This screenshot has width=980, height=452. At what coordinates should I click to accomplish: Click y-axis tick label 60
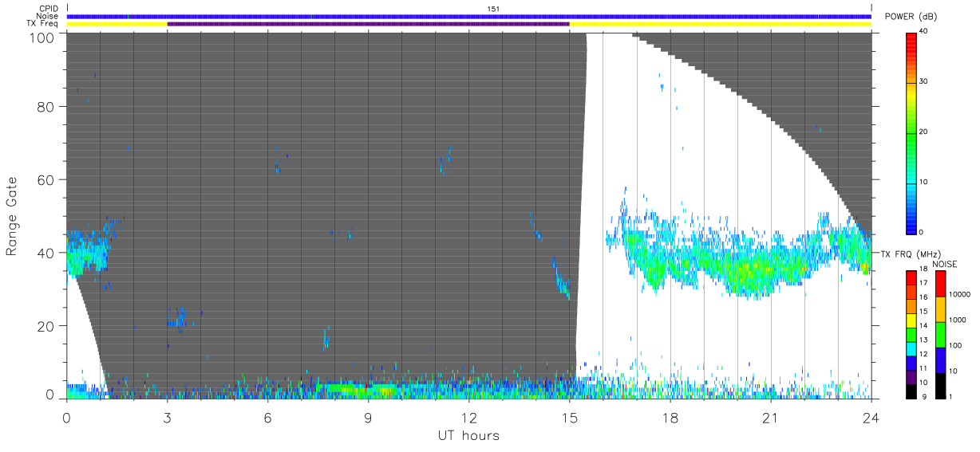pyautogui.click(x=45, y=179)
